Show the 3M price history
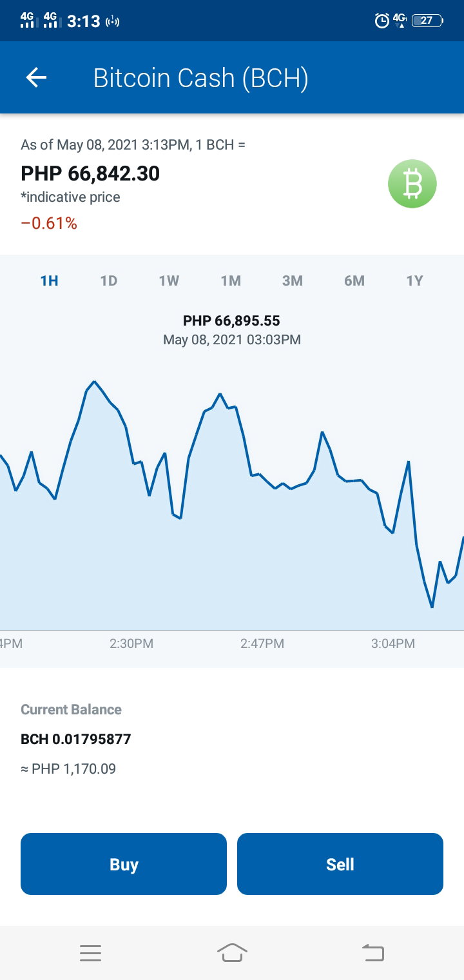Image resolution: width=464 pixels, height=980 pixels. (293, 280)
